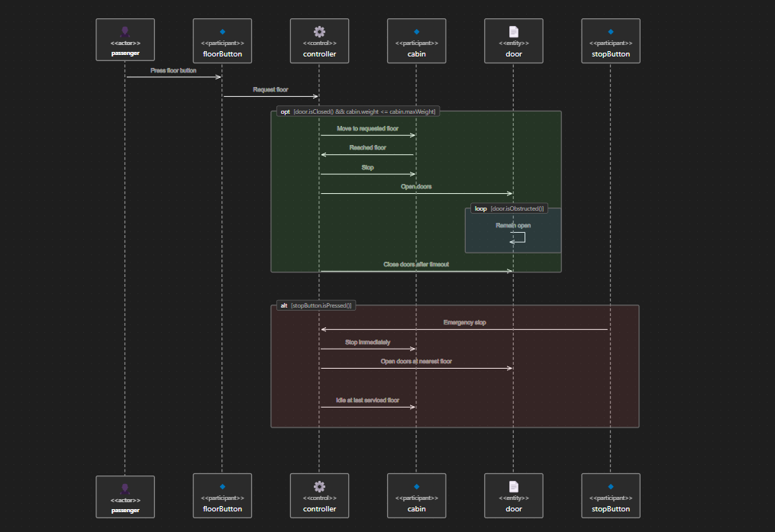Screen dimensions: 775x532
Task: Select the top cabin participant box
Action: pos(417,41)
